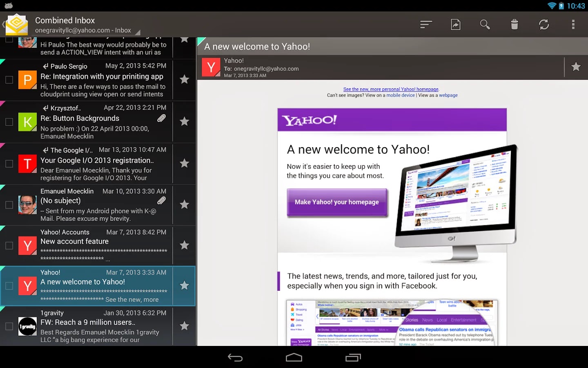
Task: Star the opened Yahoo! email header
Action: tap(576, 67)
